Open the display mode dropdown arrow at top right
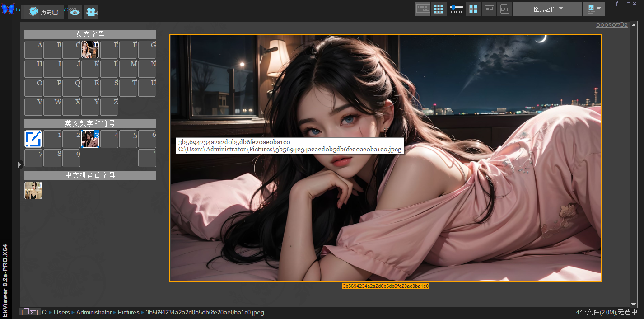644x319 pixels. point(600,8)
